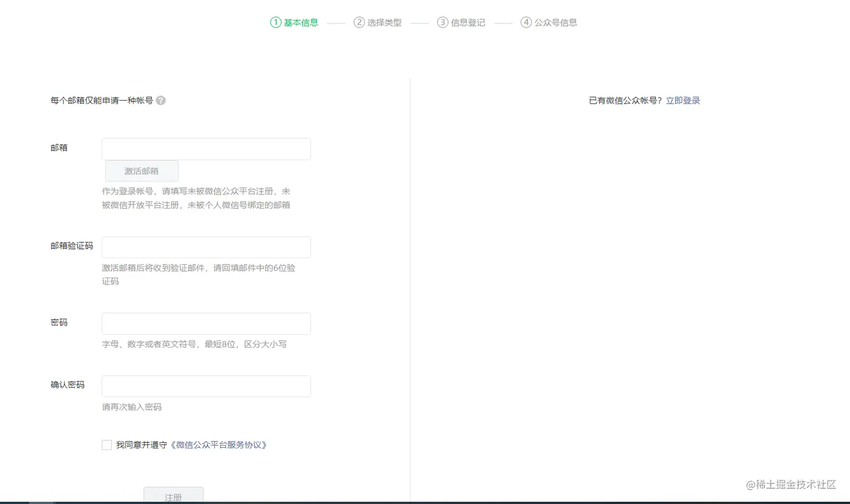This screenshot has width=850, height=504.
Task: Focus the 邮箱 input field
Action: 206,149
